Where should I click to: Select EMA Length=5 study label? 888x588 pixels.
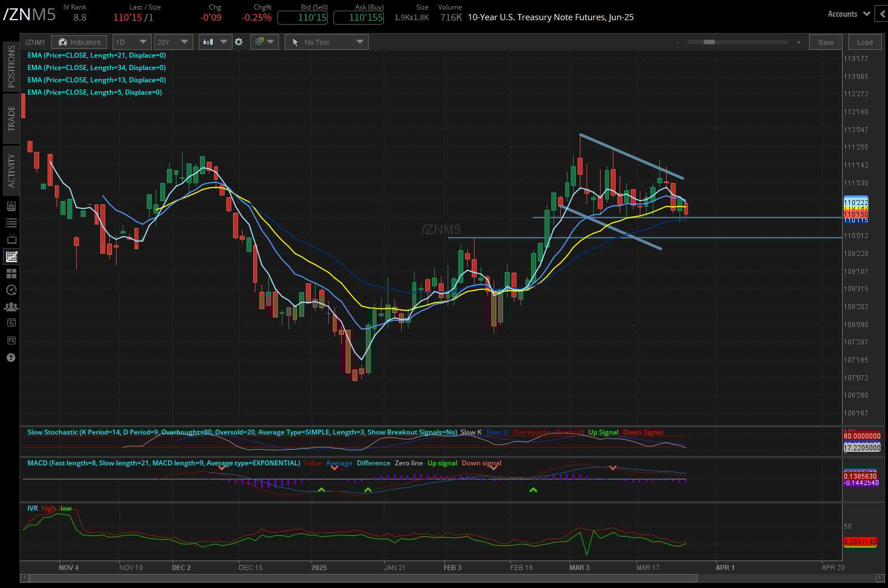click(x=95, y=92)
